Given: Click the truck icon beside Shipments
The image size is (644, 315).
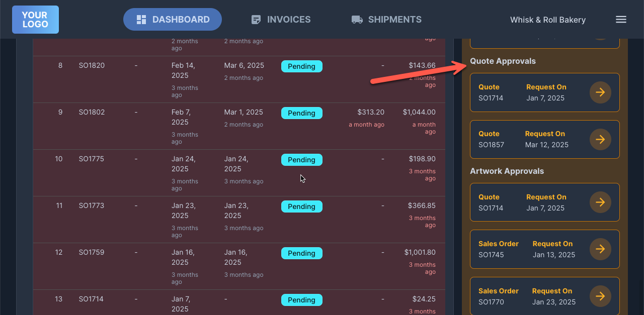Looking at the screenshot, I should coord(357,20).
